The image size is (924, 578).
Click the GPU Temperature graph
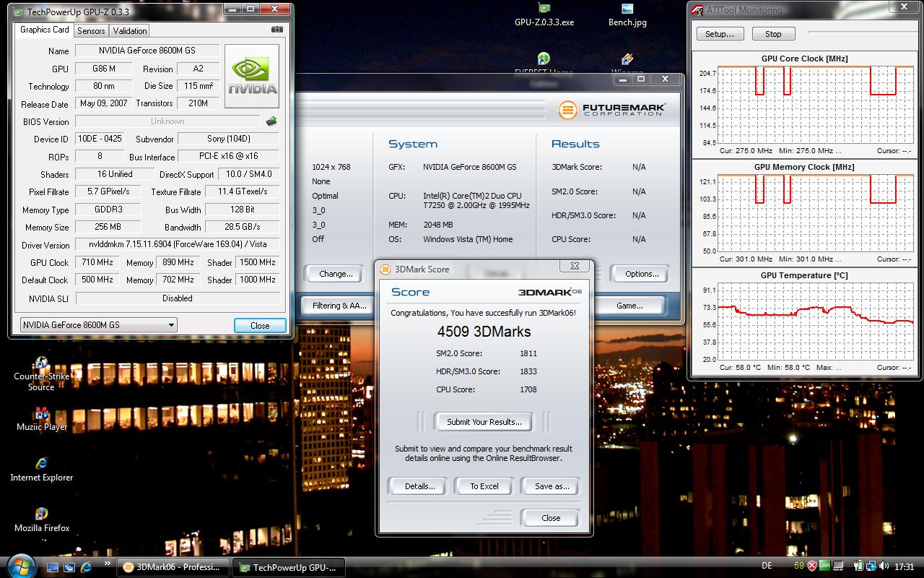click(x=817, y=322)
